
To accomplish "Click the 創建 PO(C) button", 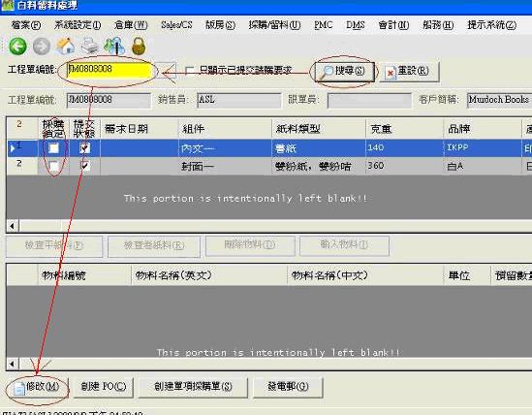I will [103, 387].
